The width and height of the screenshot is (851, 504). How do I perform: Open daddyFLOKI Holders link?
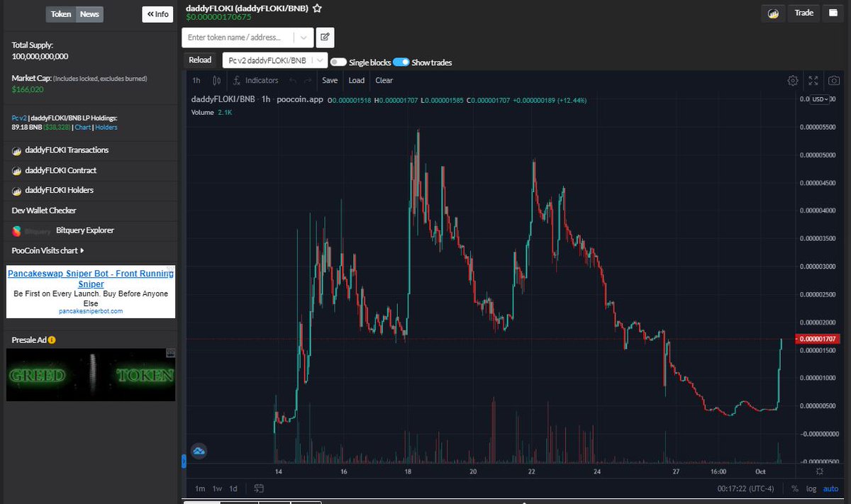tap(59, 190)
